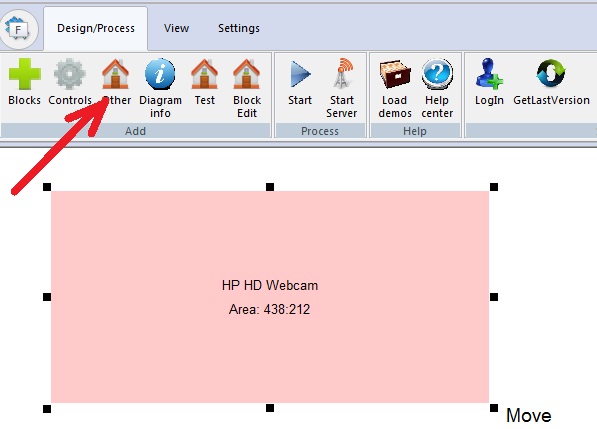
Task: Click the Start Server antenna icon
Action: tap(342, 74)
